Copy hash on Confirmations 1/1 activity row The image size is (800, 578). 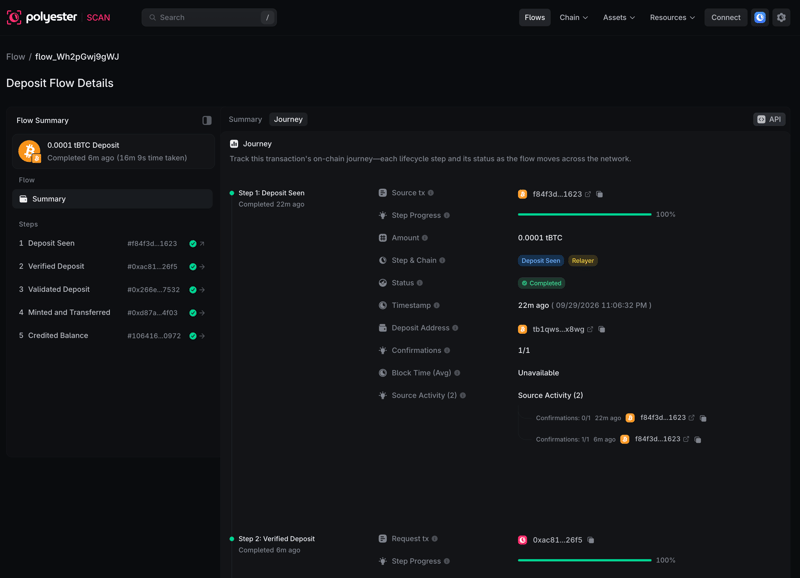coord(697,440)
